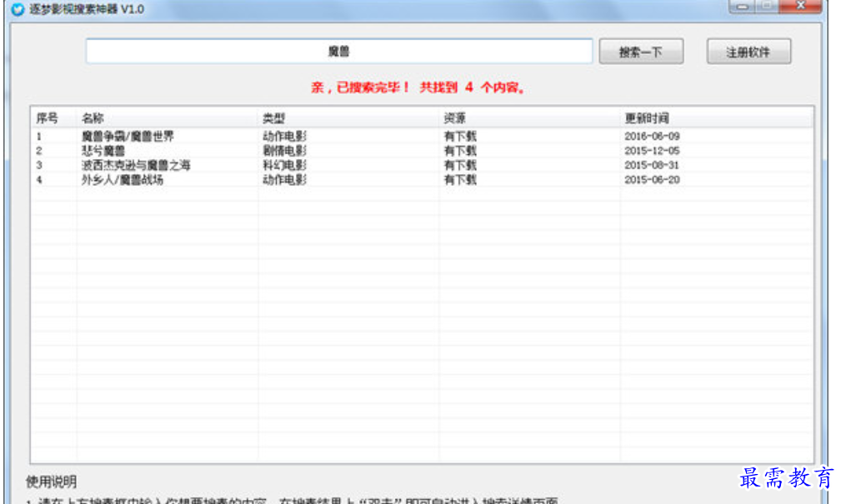Close the 逐梦影视搜索神器 window
Screen dimensions: 841x504
point(800,6)
